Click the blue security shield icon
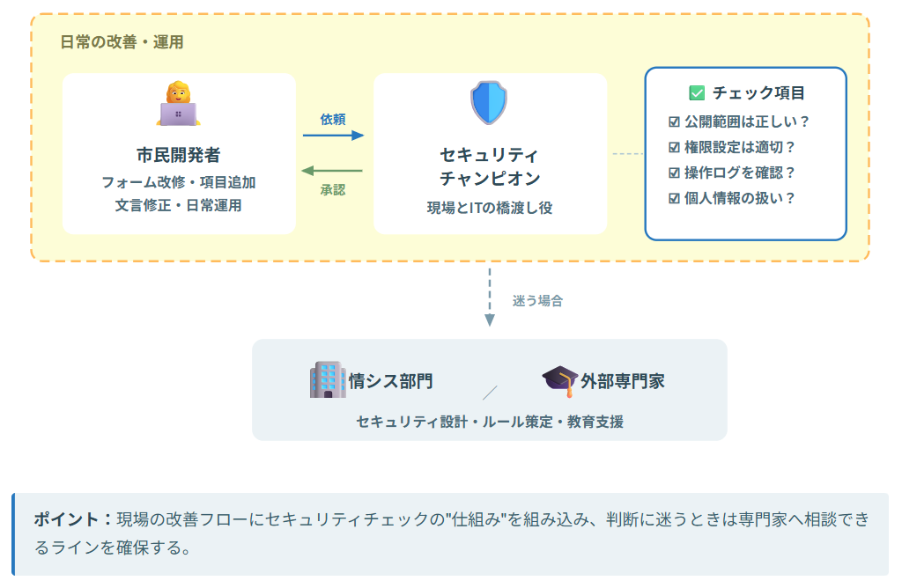Viewport: 902px width, 588px height. (x=489, y=103)
